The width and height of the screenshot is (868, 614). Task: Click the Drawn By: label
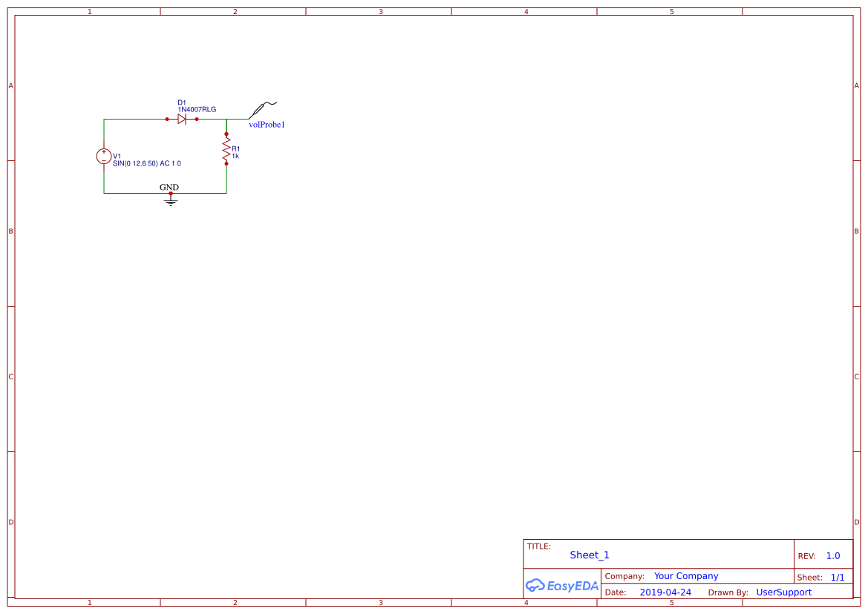tap(728, 592)
